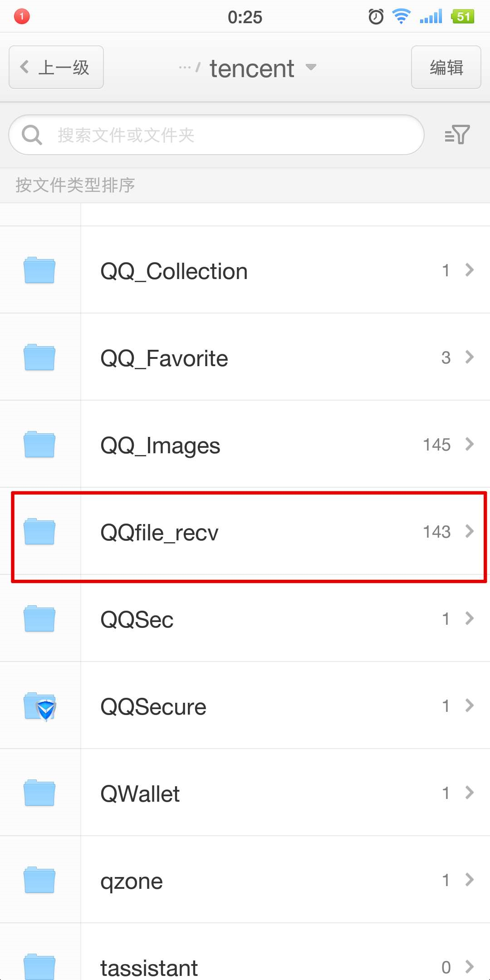Expand the tencent path dropdown arrow
Image resolution: width=490 pixels, height=980 pixels.
311,68
